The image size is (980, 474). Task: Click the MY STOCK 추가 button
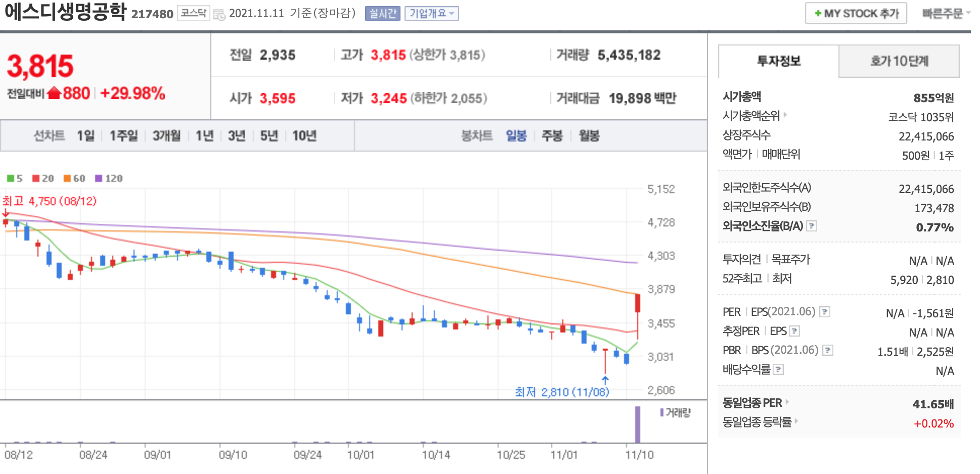[856, 14]
